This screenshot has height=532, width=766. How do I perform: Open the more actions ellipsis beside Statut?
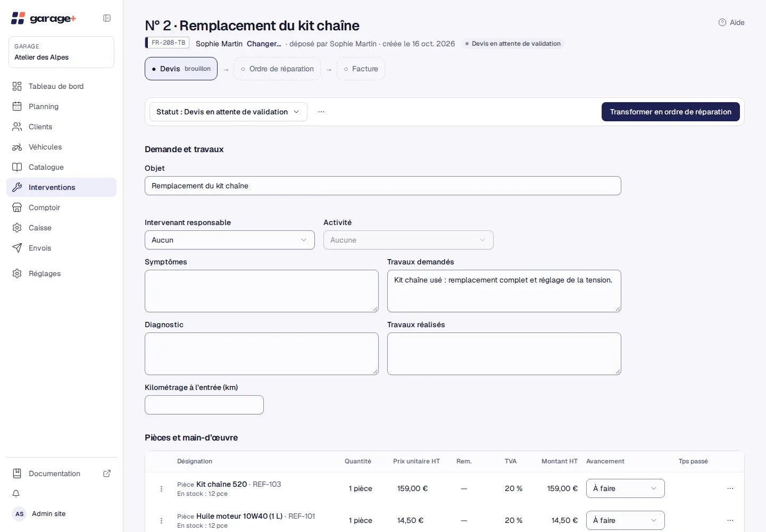(321, 112)
